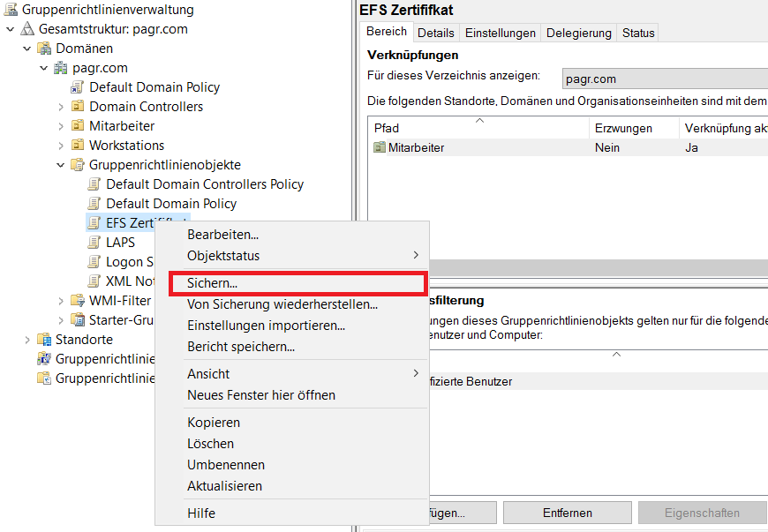Click the Default Domain Policy link icon

point(78,87)
